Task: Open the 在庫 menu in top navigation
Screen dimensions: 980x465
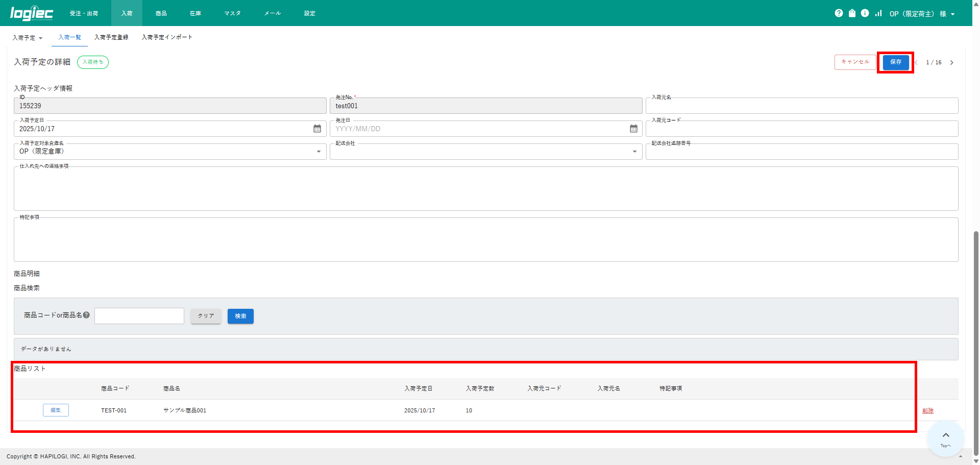Action: point(195,13)
